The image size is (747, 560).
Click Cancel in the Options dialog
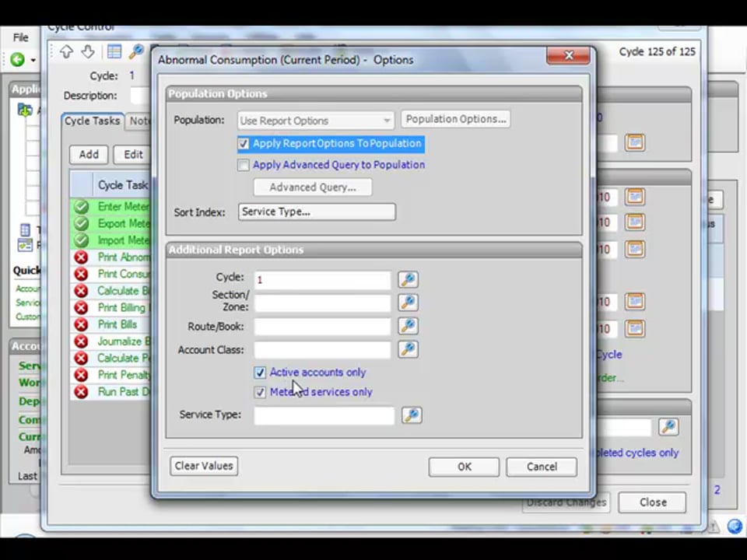coord(542,467)
